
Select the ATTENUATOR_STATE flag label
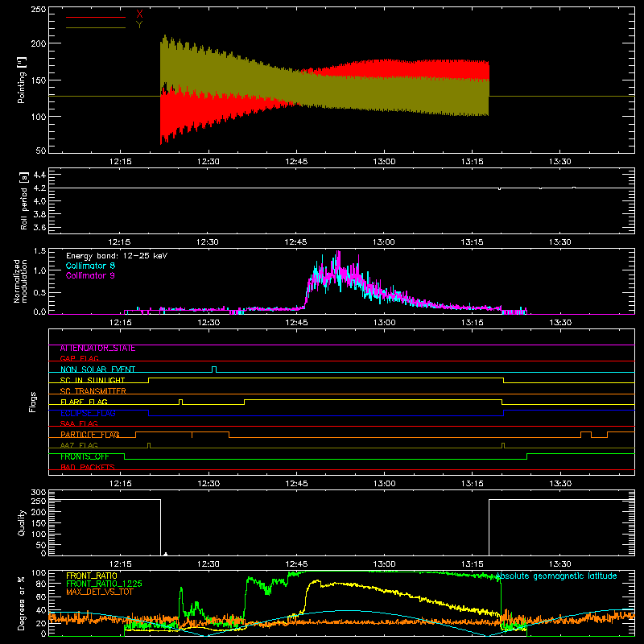click(97, 349)
